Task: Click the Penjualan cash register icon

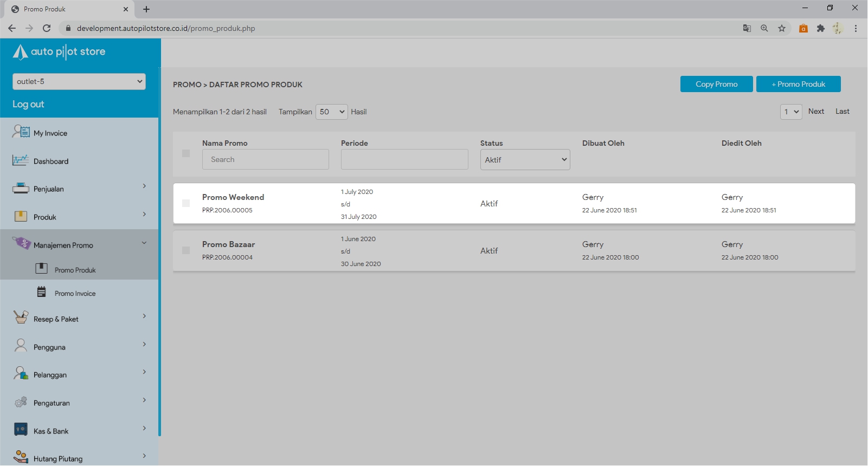Action: [x=21, y=189]
